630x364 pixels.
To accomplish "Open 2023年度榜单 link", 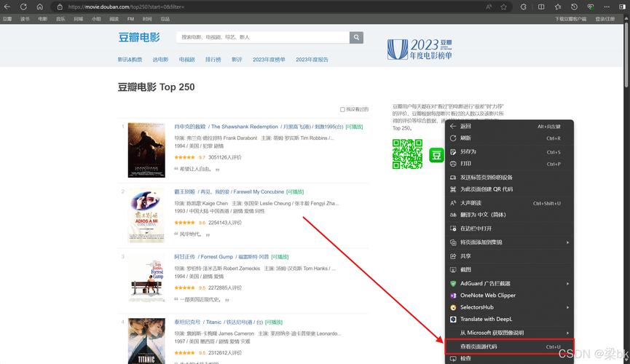I will (269, 60).
